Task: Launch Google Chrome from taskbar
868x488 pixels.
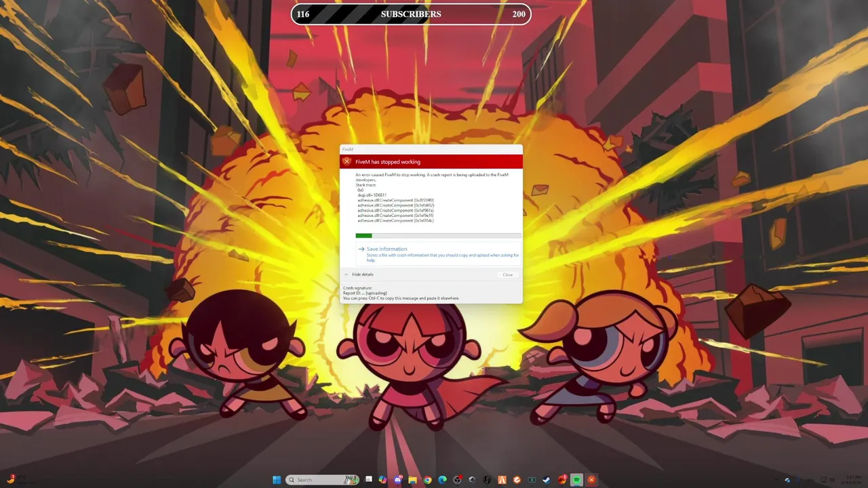Action: click(x=427, y=480)
